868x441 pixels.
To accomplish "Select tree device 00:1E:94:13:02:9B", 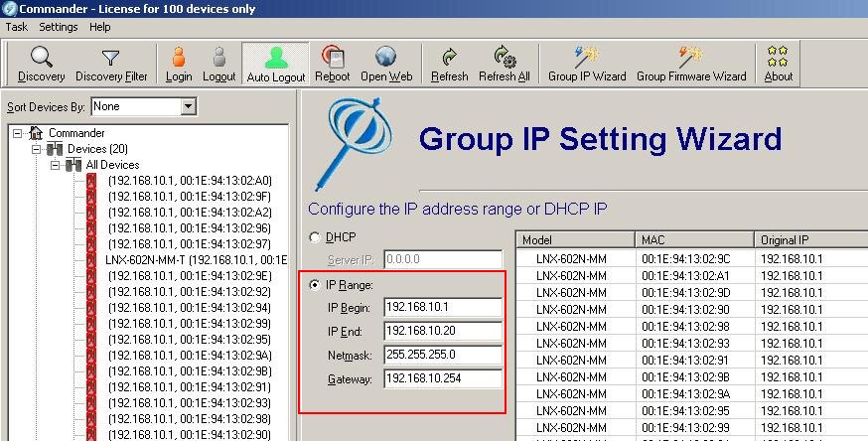I will pyautogui.click(x=190, y=370).
